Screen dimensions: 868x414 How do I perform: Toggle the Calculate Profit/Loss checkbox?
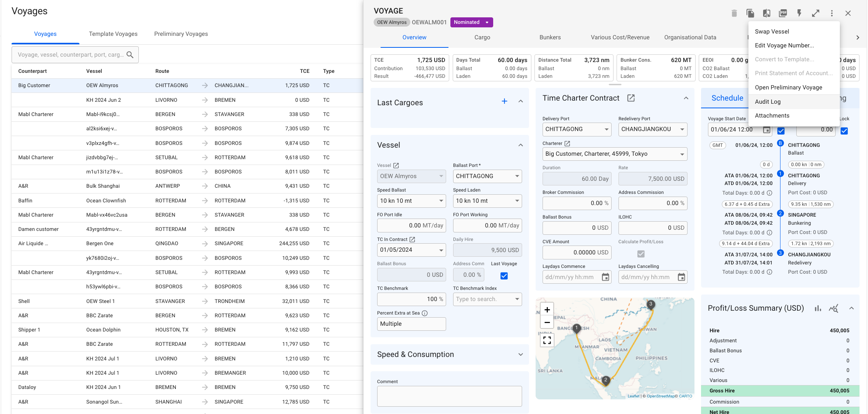(x=641, y=254)
